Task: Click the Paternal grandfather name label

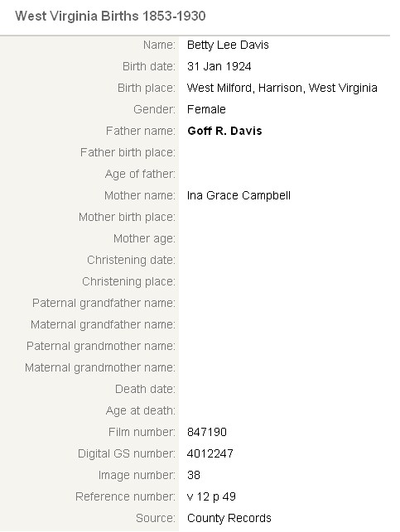Action: (104, 304)
